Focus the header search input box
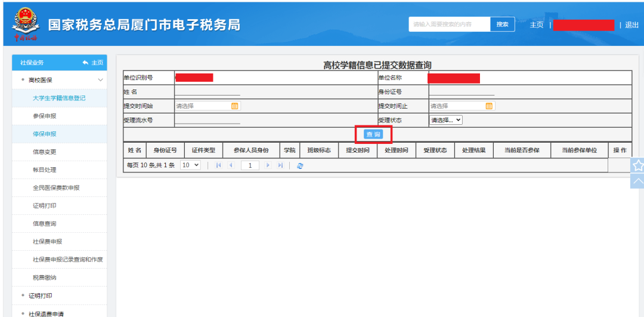The image size is (644, 317). [450, 24]
